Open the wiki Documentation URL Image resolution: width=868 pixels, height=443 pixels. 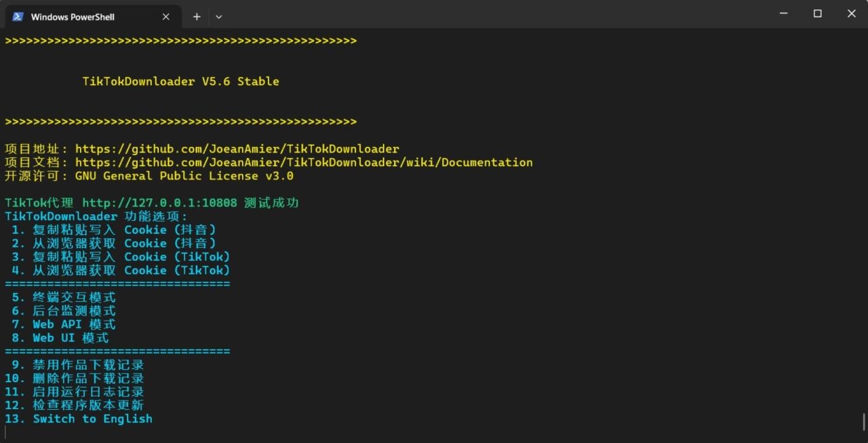[x=304, y=163]
